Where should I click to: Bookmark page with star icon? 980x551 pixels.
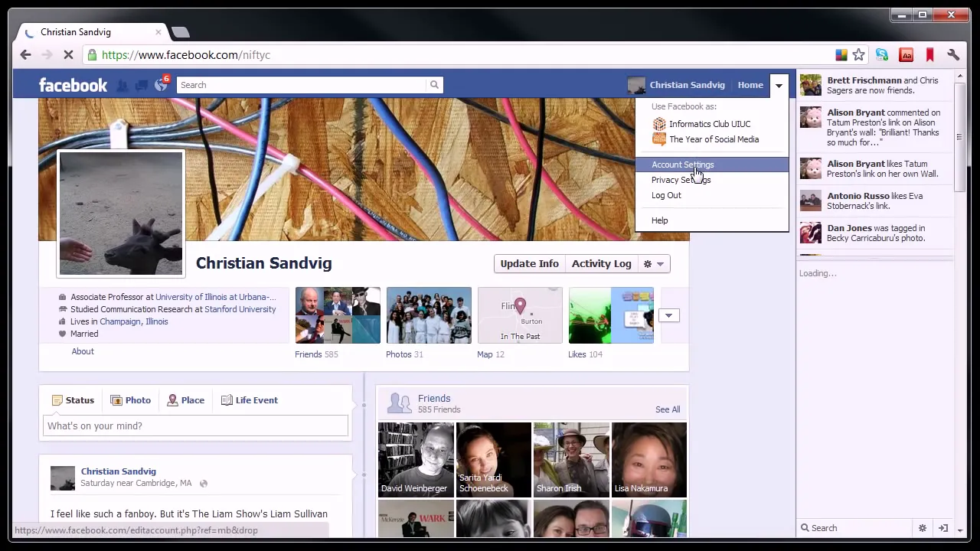[x=859, y=55]
